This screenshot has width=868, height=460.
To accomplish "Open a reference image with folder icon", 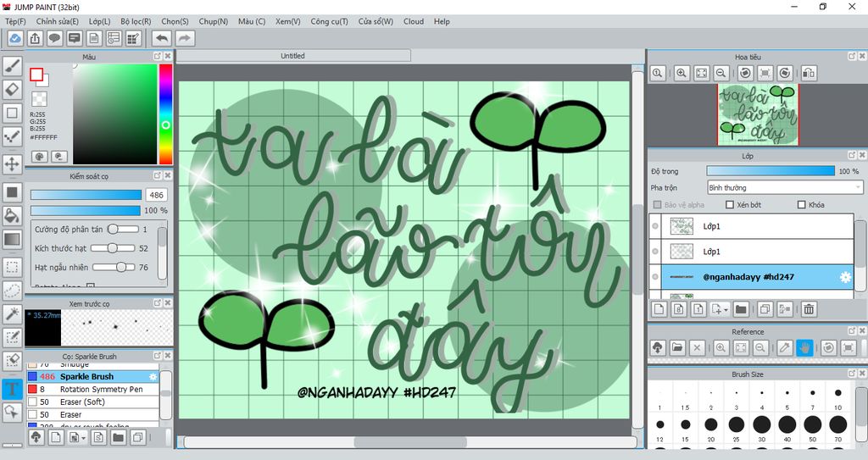I will [x=677, y=348].
